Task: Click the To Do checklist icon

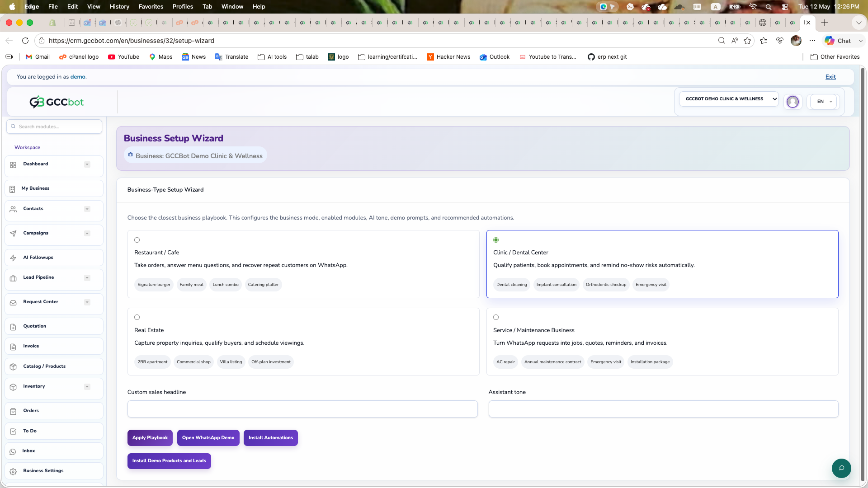Action: point(13,432)
